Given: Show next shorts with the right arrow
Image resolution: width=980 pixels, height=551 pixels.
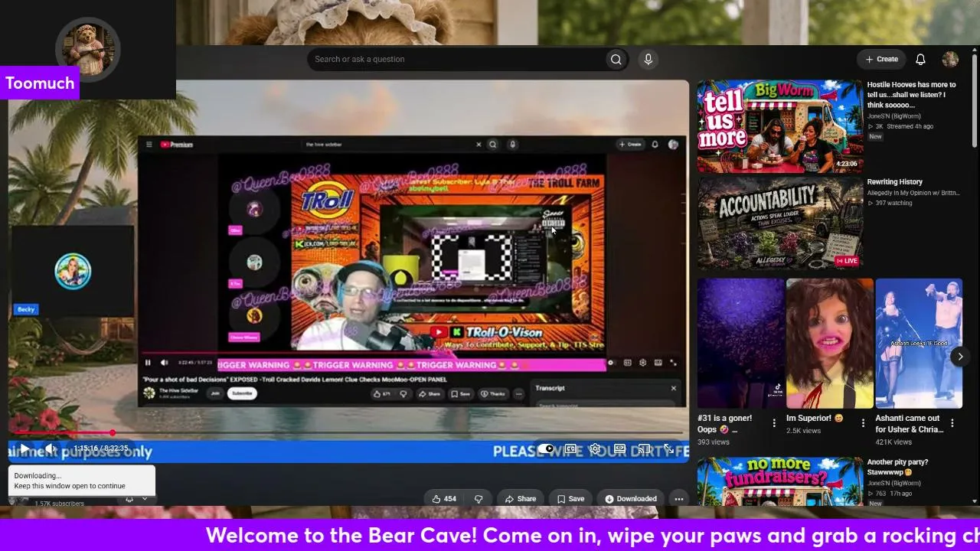Looking at the screenshot, I should pyautogui.click(x=960, y=357).
